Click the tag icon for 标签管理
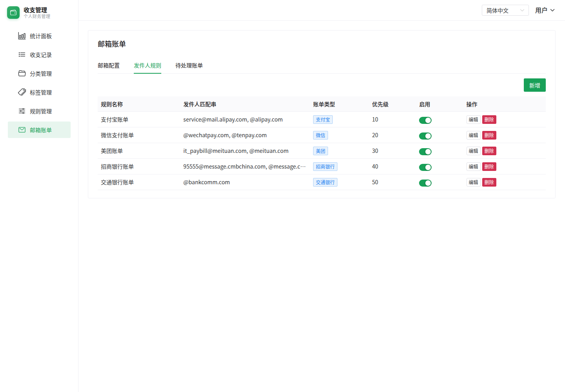The width and height of the screenshot is (565, 392). pyautogui.click(x=22, y=93)
